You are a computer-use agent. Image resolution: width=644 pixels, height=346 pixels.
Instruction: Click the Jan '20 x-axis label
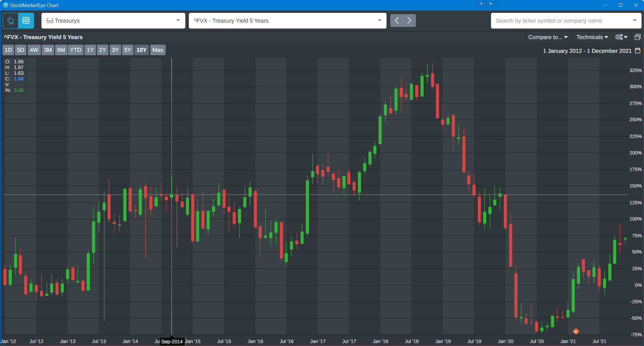pyautogui.click(x=505, y=341)
